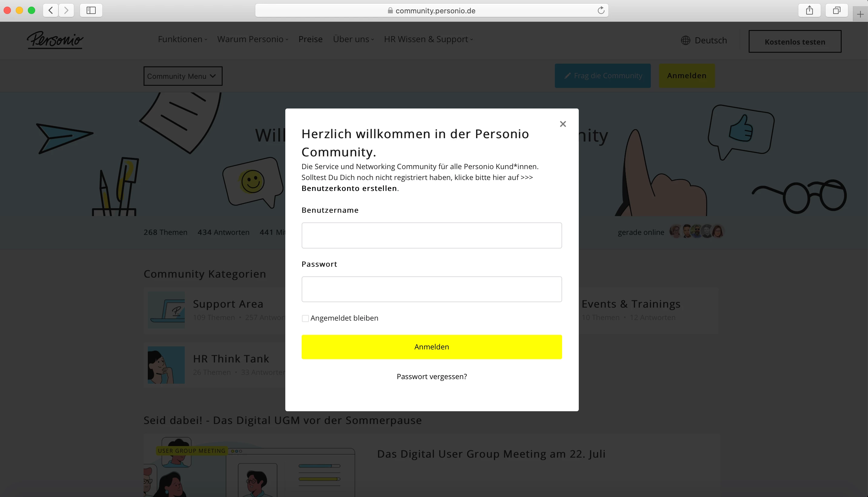868x497 pixels.
Task: Click the Support Area laptop thumbnail
Action: click(x=167, y=310)
